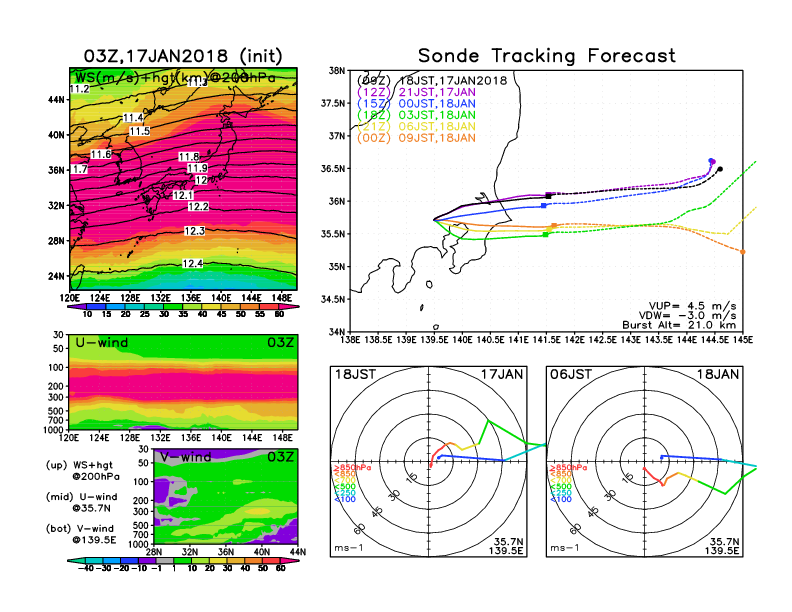Click the "12.4" height contour label
The width and height of the screenshot is (792, 612).
coord(192,264)
